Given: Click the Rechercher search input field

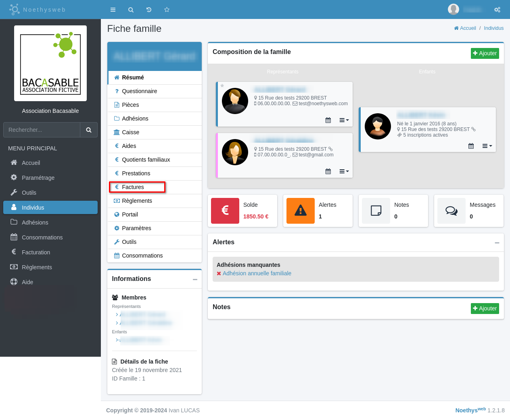Looking at the screenshot, I should pos(42,130).
